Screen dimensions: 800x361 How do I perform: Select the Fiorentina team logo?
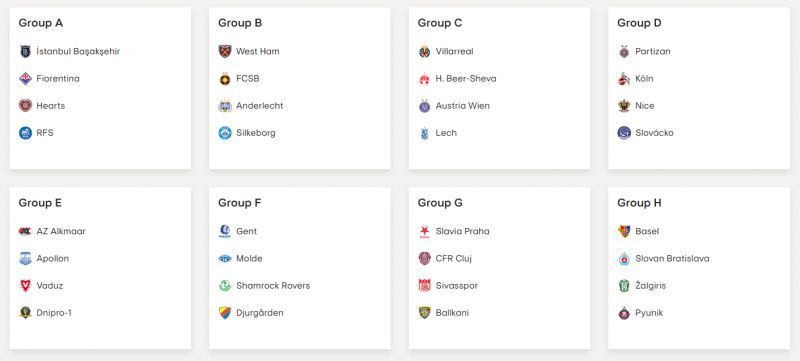(x=26, y=79)
